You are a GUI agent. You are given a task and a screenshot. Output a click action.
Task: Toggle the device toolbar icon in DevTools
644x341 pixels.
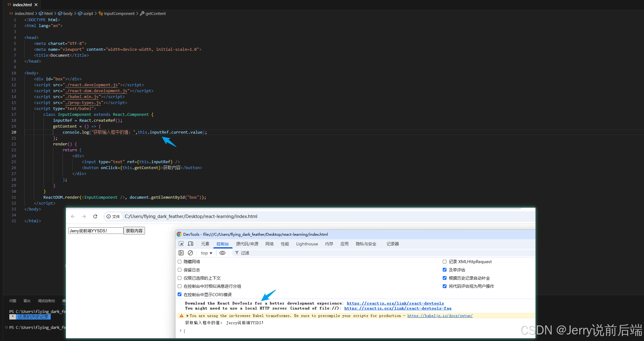click(190, 244)
